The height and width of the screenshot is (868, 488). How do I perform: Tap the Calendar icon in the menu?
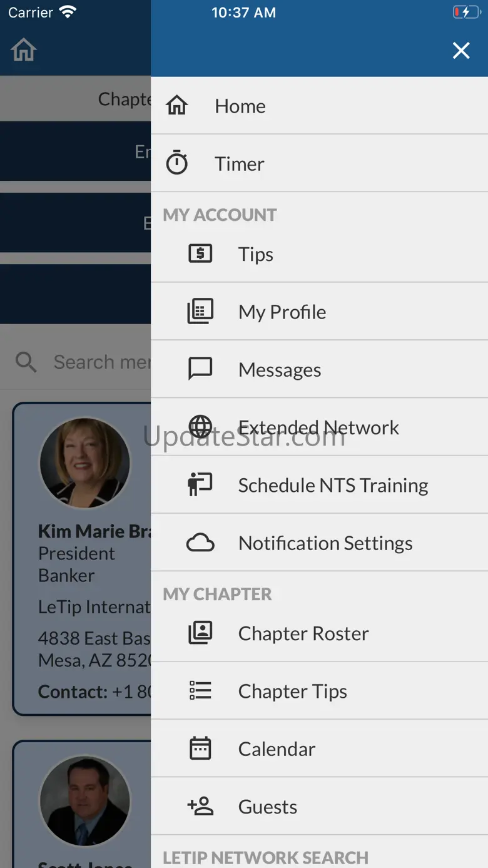200,748
